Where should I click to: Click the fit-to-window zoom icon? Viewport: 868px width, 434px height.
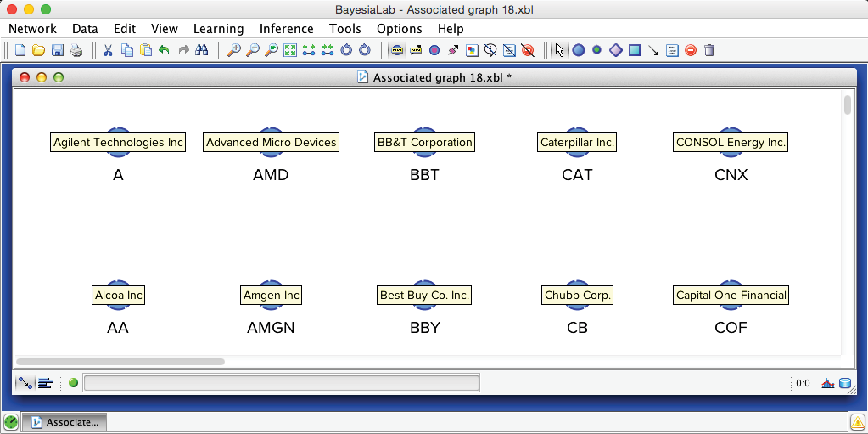(x=290, y=50)
